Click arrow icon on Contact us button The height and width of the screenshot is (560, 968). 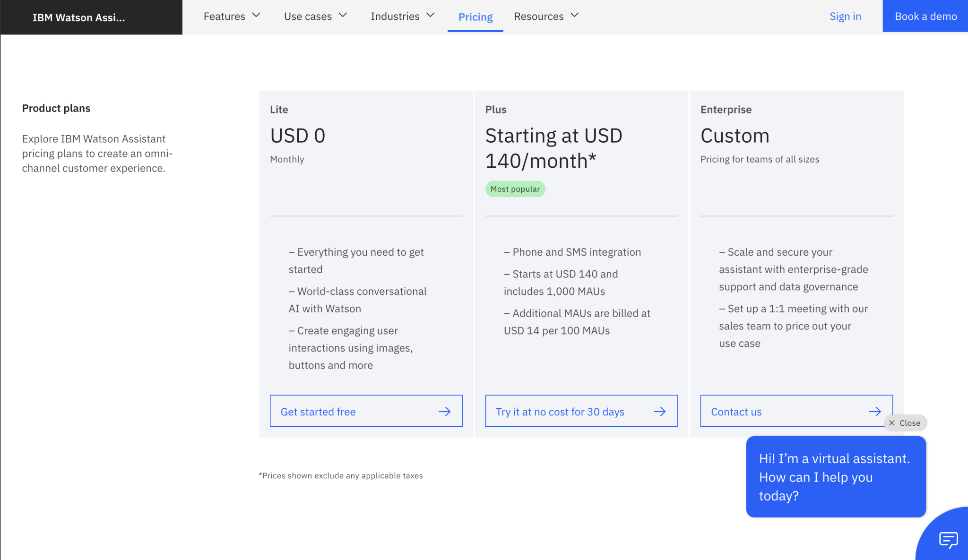(x=874, y=412)
